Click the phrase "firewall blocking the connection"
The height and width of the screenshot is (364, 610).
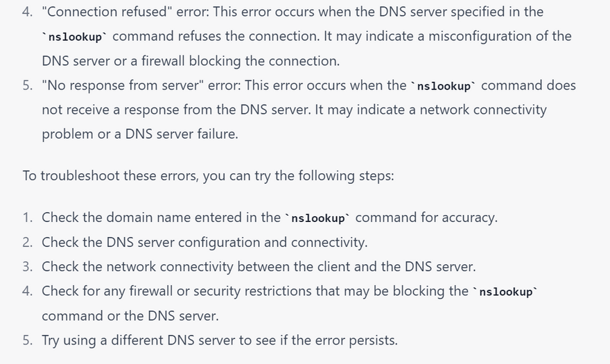(x=253, y=61)
